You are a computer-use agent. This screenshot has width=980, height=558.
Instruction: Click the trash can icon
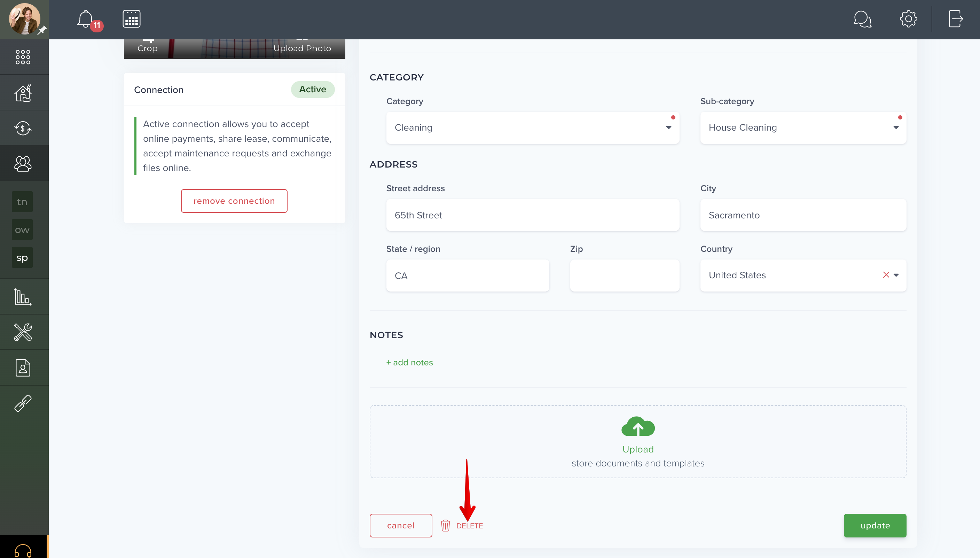point(445,525)
